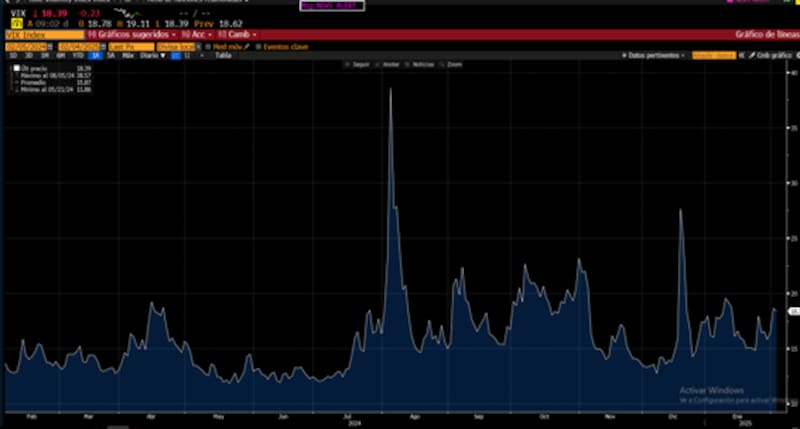Enable the Eventos clave checkbox

[x=259, y=46]
